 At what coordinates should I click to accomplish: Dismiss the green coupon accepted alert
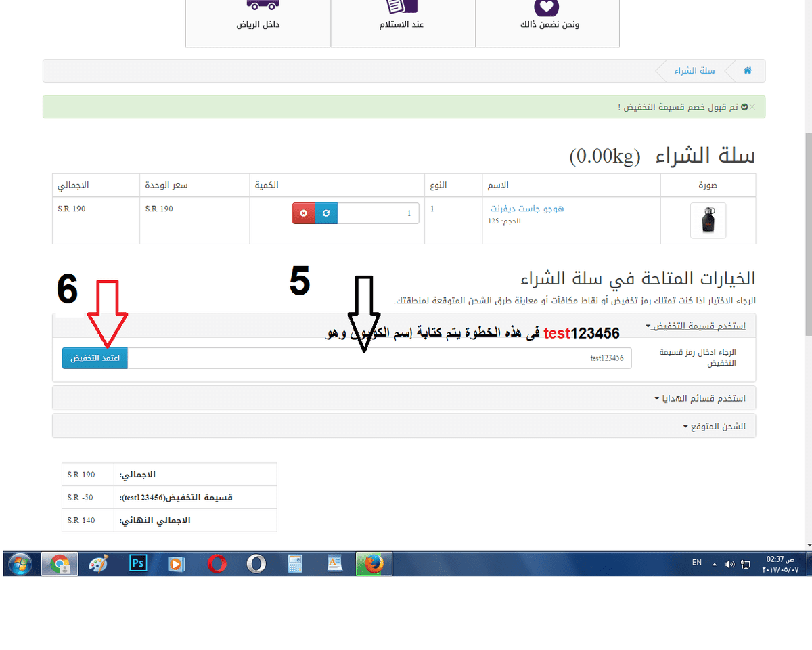pos(752,107)
